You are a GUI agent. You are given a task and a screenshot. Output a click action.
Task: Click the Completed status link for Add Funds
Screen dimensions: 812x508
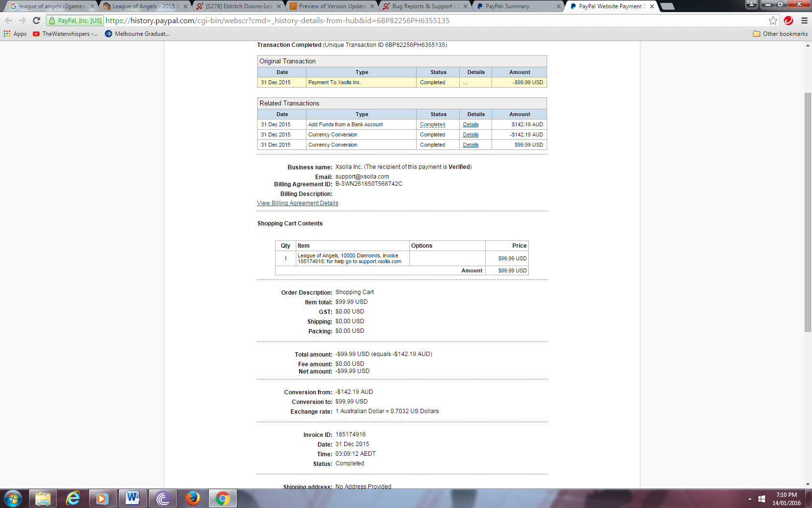point(432,124)
